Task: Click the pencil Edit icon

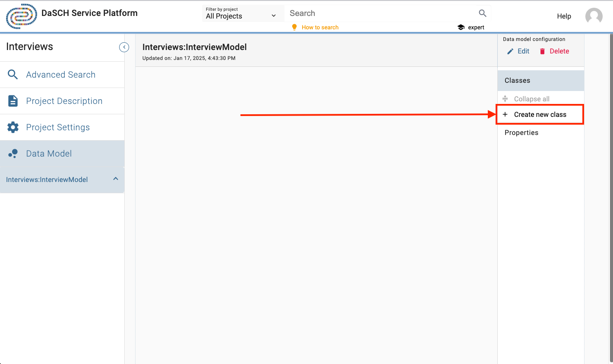Action: tap(510, 51)
